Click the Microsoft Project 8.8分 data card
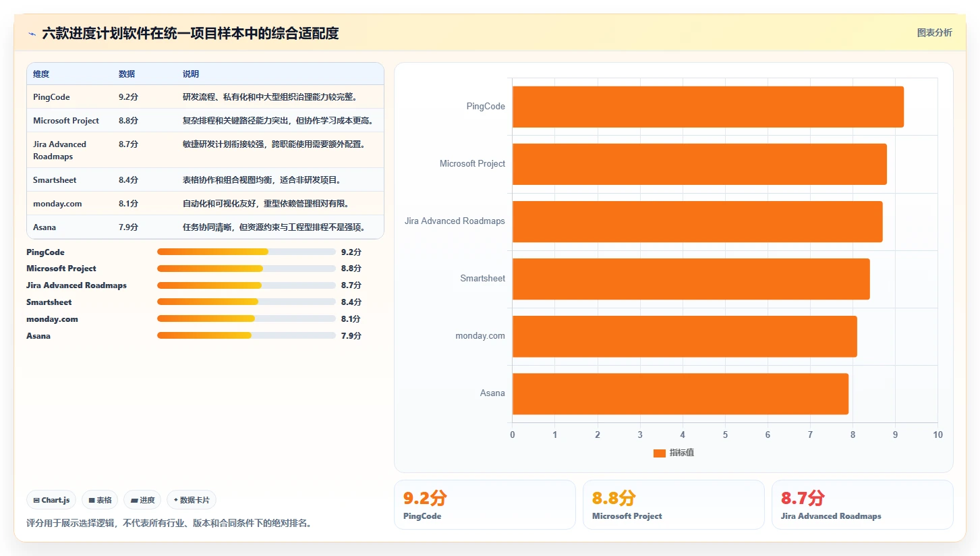The image size is (980, 556). (674, 505)
